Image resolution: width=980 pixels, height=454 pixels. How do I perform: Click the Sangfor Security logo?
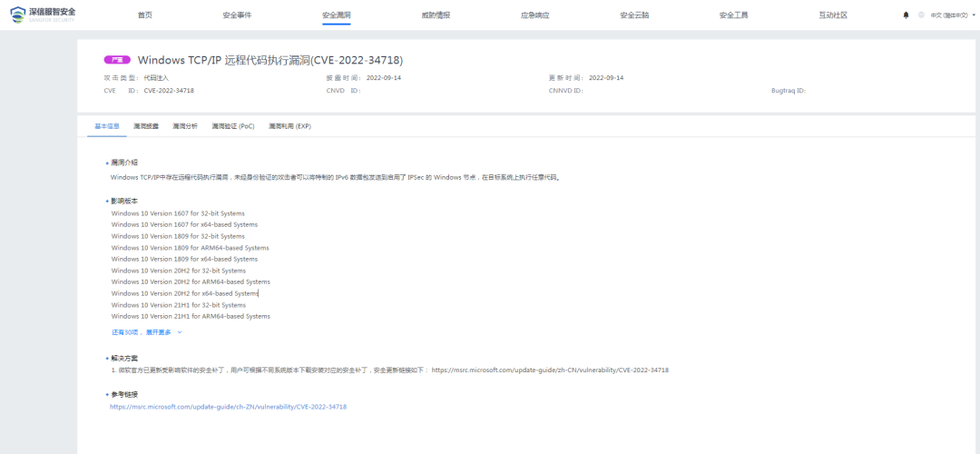[44, 15]
